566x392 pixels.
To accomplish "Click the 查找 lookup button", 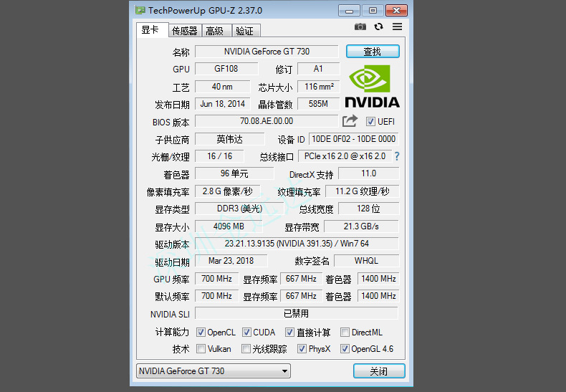I will [373, 52].
